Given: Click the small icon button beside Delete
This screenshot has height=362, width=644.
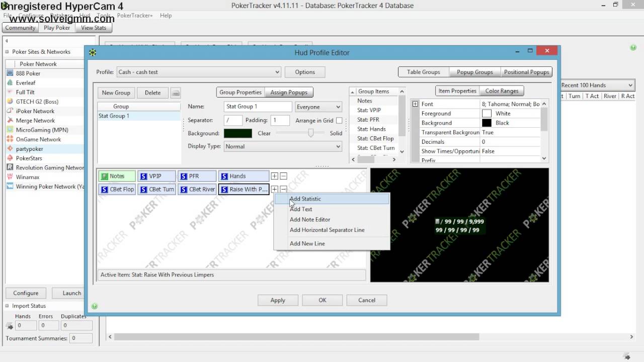Looking at the screenshot, I should coord(175,93).
